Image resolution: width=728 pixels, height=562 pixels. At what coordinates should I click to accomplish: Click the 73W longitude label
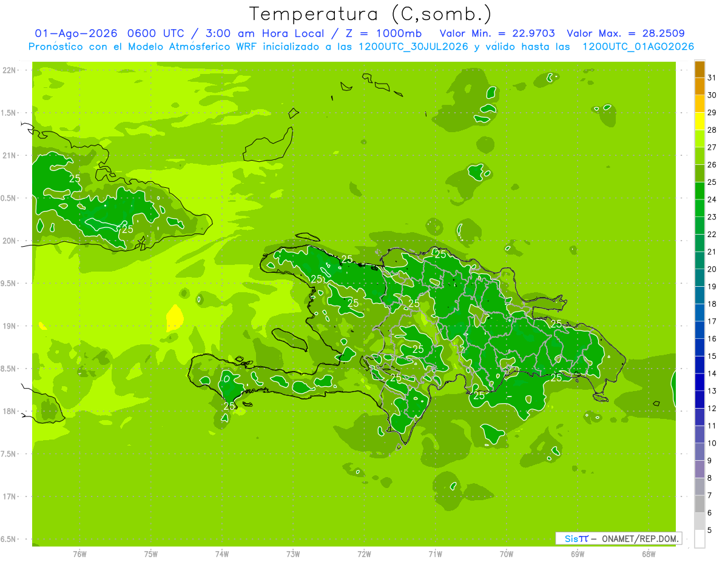293,554
